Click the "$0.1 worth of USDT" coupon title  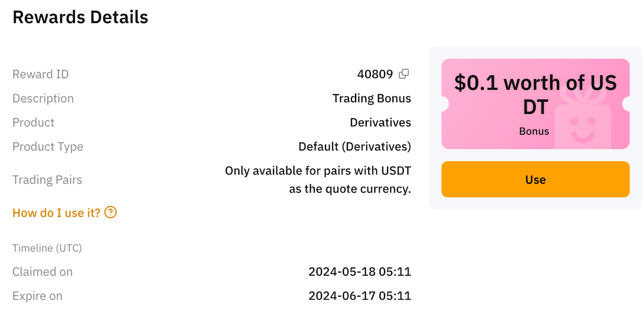[x=535, y=94]
